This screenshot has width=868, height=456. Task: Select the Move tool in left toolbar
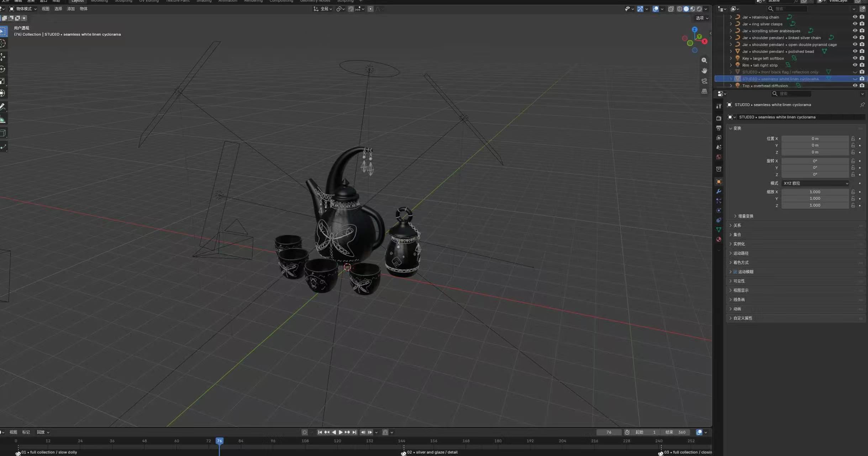click(x=3, y=57)
